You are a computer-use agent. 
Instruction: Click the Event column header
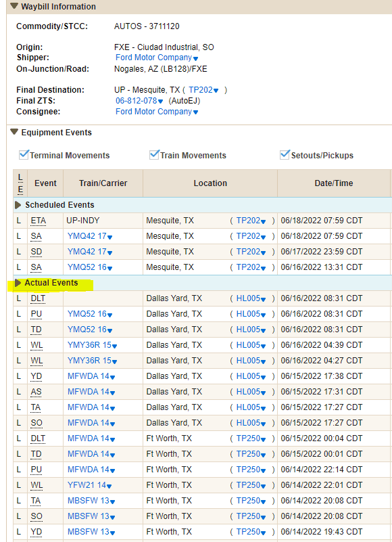pos(45,183)
